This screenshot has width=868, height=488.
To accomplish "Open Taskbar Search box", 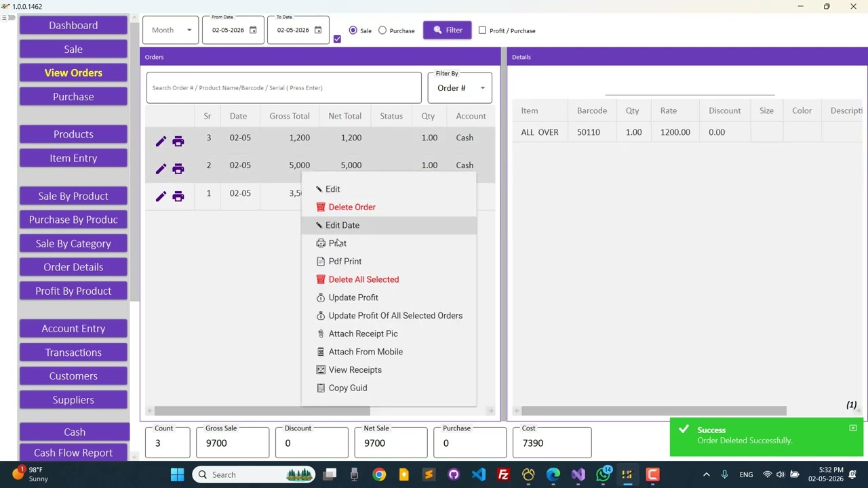I will [x=254, y=474].
